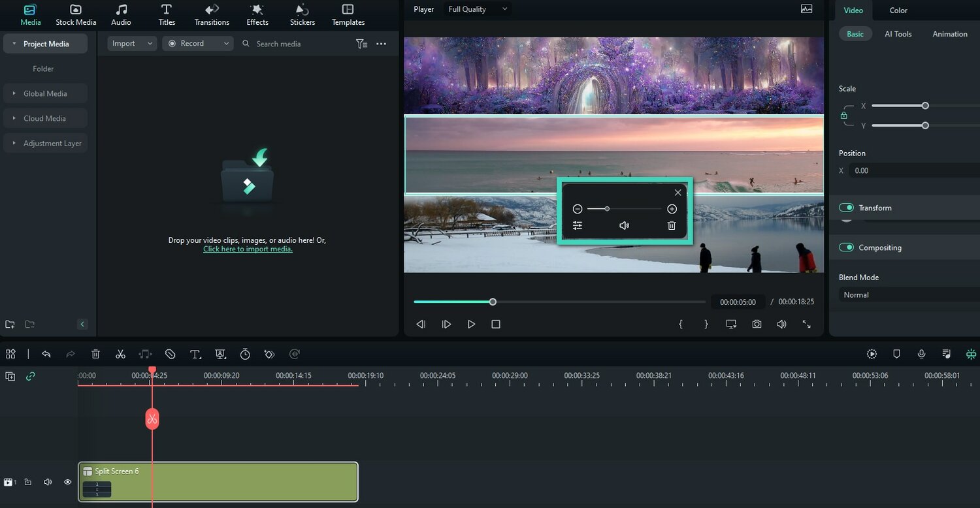Adjust the Scale Y slider
The image size is (980, 508).
(x=925, y=125)
